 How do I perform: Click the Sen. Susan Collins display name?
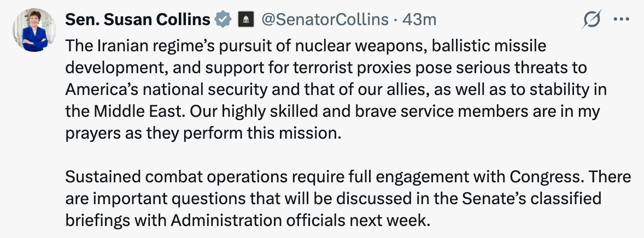[x=138, y=20]
